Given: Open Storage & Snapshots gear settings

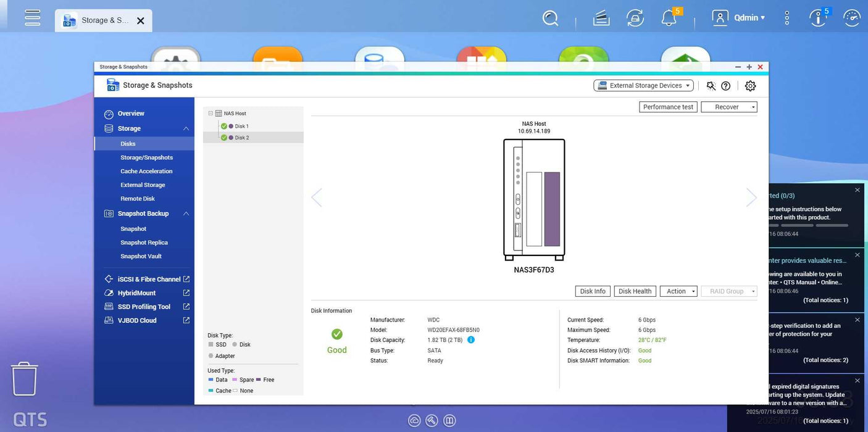Looking at the screenshot, I should pyautogui.click(x=750, y=86).
